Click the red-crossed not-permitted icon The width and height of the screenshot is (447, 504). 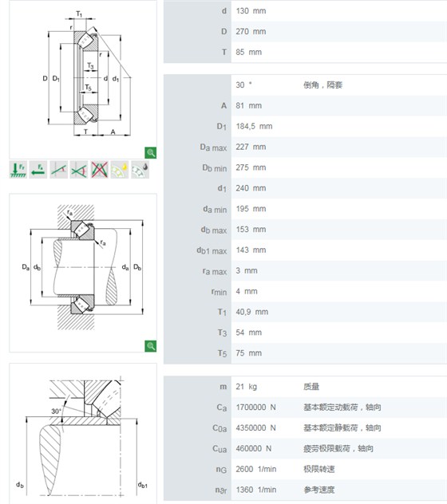point(99,169)
